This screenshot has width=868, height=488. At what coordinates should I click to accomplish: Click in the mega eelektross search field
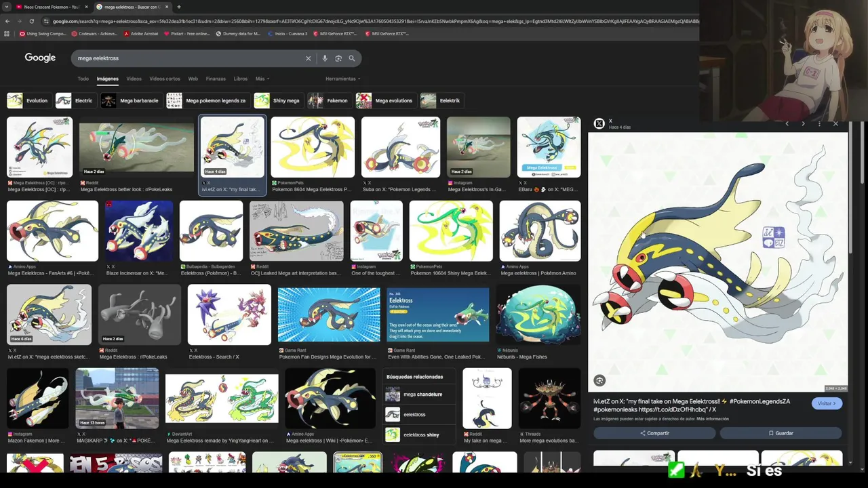tap(190, 58)
